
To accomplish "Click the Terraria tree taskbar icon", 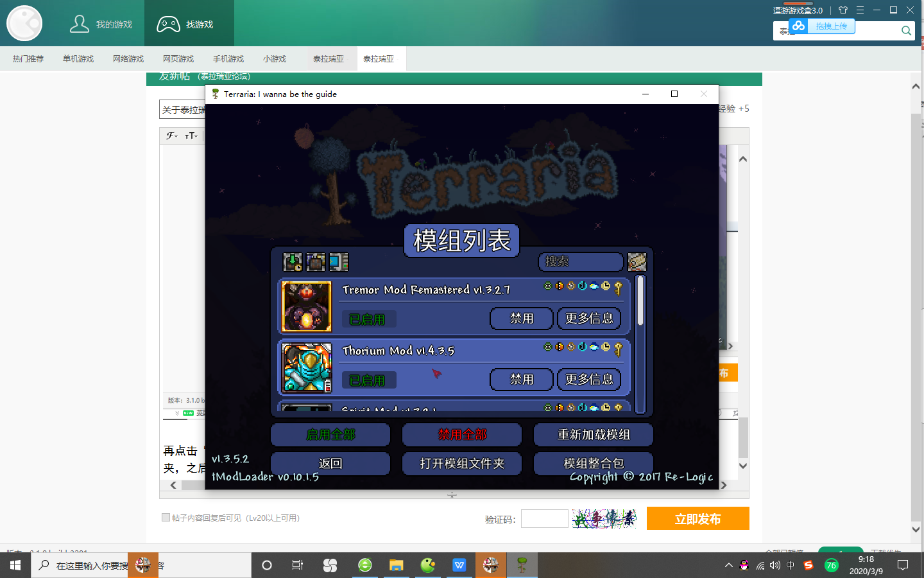I will click(522, 565).
